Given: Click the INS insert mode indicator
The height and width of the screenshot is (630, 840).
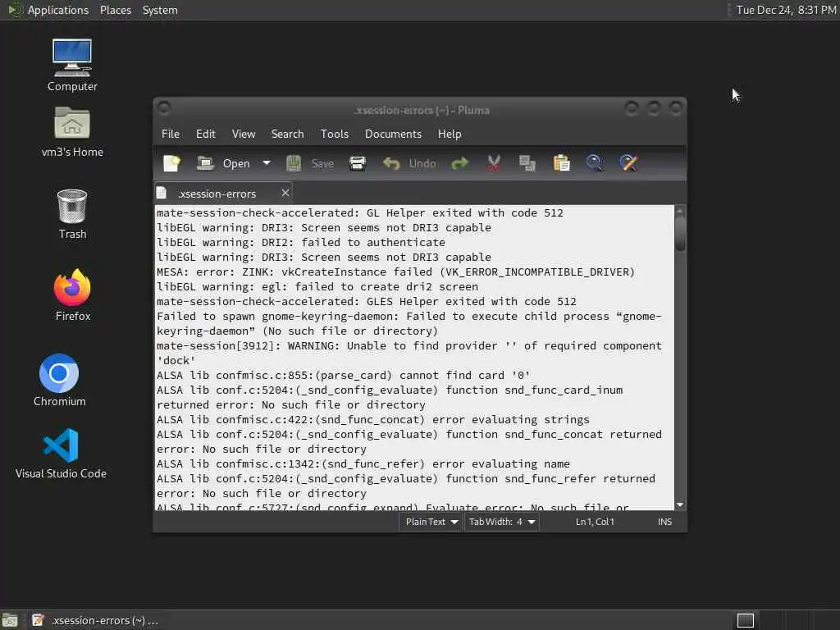Looking at the screenshot, I should click(664, 522).
